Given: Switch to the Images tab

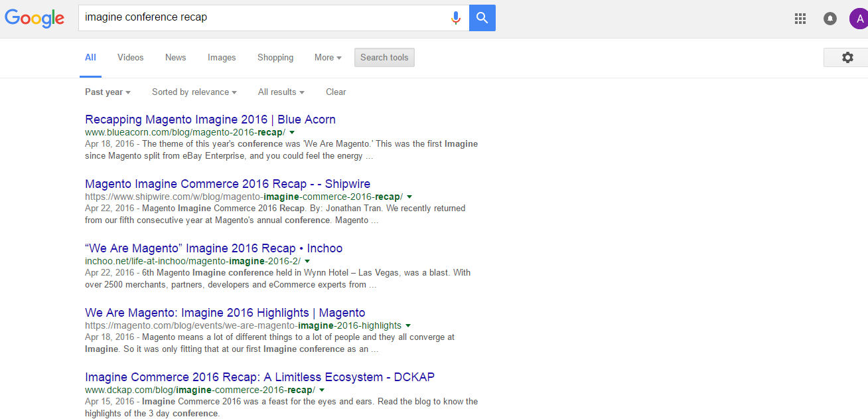Looking at the screenshot, I should pyautogui.click(x=222, y=58).
